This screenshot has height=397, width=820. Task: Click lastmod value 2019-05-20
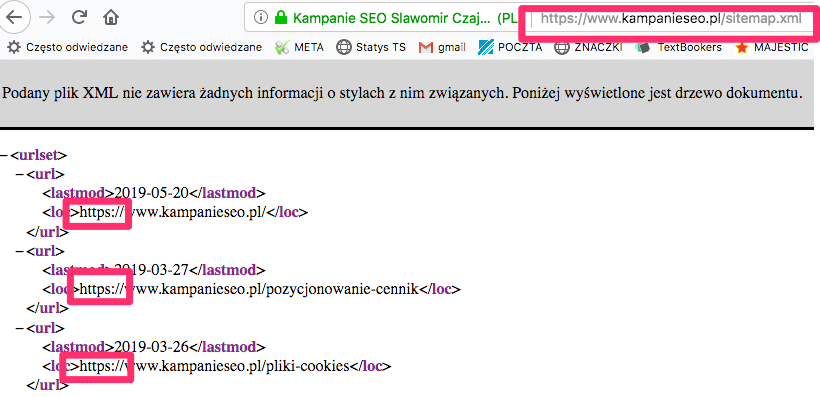point(151,193)
